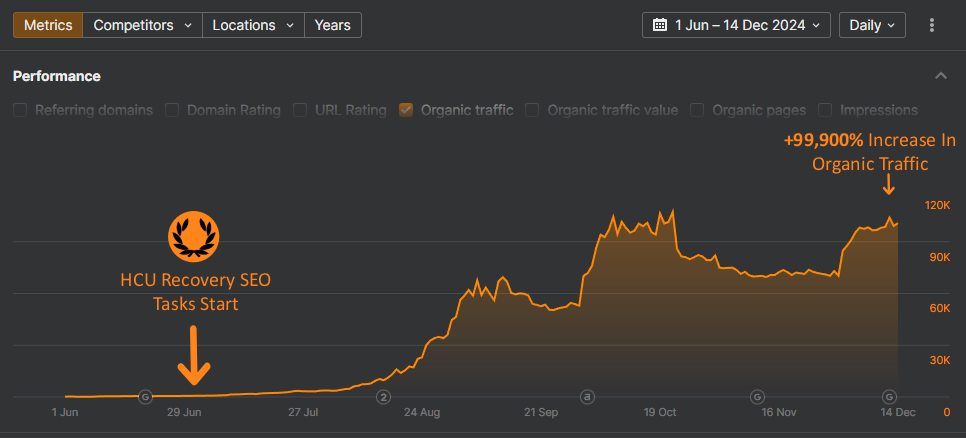Viewport: 966px width, 438px height.
Task: Click the 27 Jul date label
Action: click(303, 412)
